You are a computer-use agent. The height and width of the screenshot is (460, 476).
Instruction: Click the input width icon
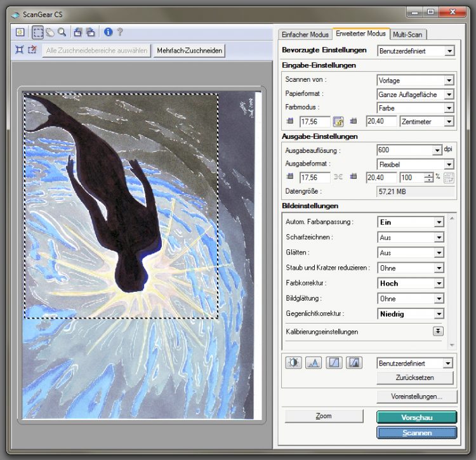pyautogui.click(x=290, y=121)
